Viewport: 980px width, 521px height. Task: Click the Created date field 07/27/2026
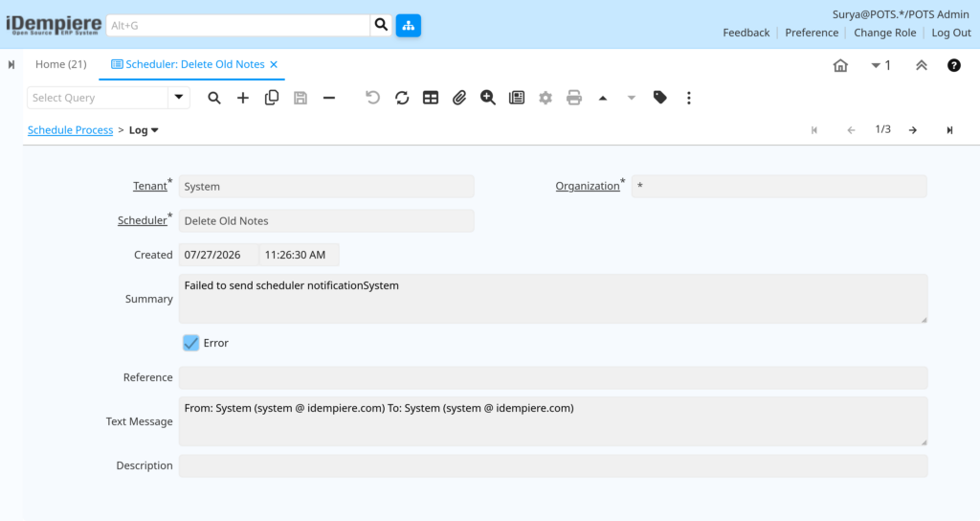pos(219,255)
